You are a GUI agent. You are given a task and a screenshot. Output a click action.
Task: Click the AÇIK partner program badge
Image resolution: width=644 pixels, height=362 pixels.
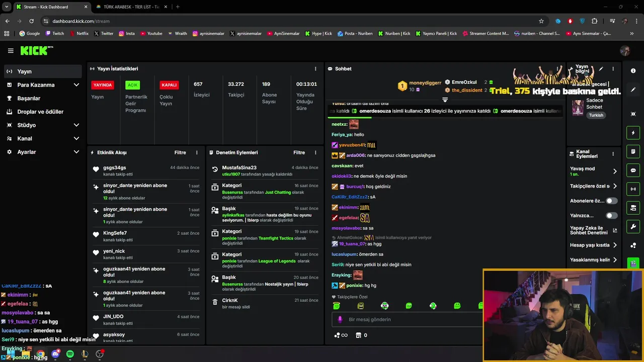pyautogui.click(x=132, y=85)
